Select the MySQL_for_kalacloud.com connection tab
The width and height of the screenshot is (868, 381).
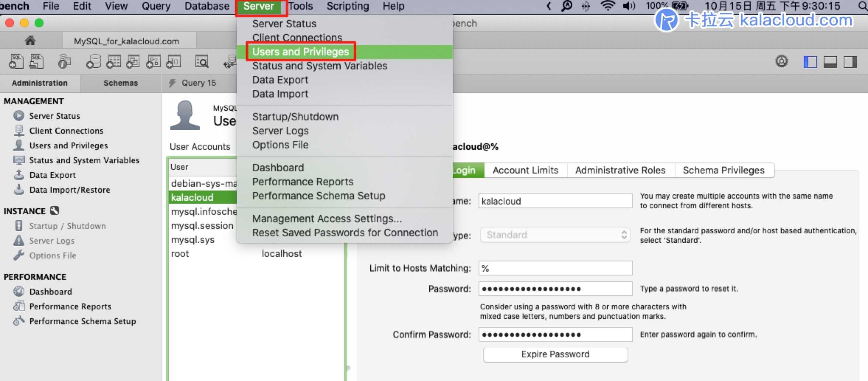[x=129, y=41]
